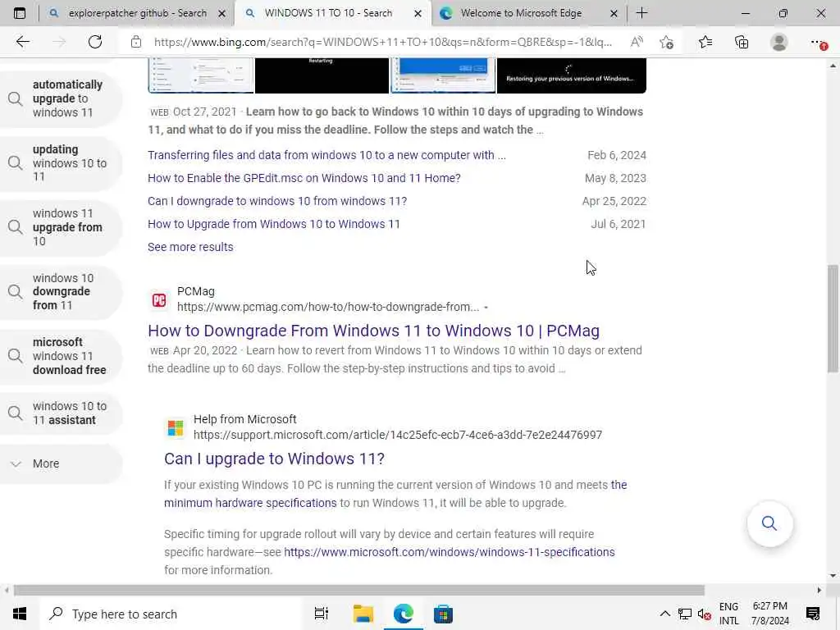
Task: Open How to Downgrade PCMag article
Action: pyautogui.click(x=373, y=331)
